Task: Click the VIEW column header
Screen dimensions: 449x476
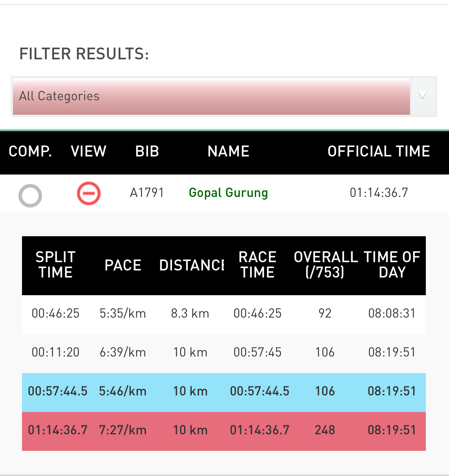Action: [x=89, y=151]
